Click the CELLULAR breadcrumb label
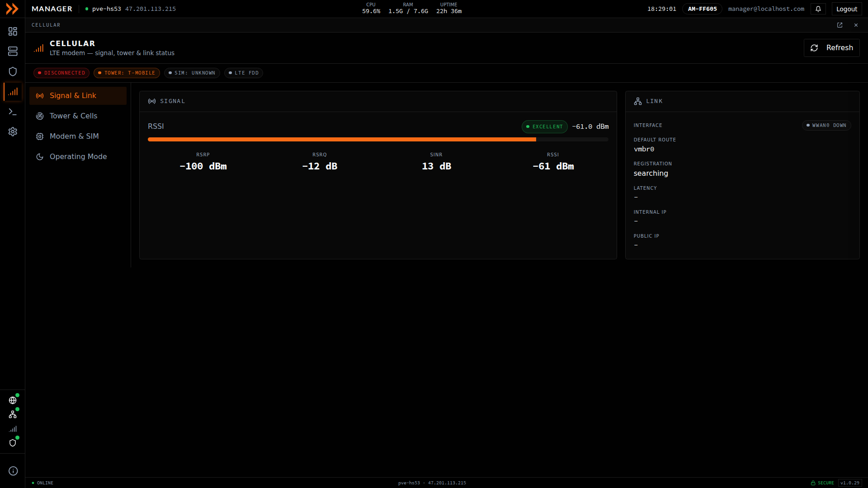Screen dimensions: 868x488 [46, 25]
